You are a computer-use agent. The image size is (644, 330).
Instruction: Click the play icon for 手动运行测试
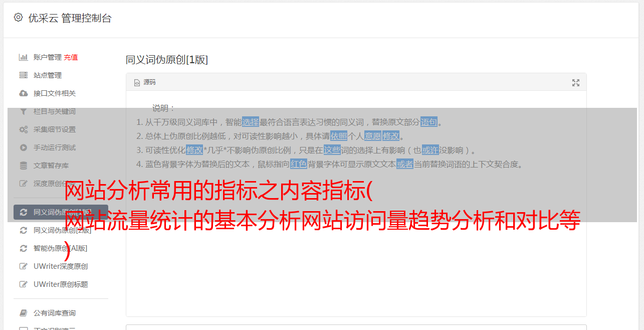pos(23,147)
